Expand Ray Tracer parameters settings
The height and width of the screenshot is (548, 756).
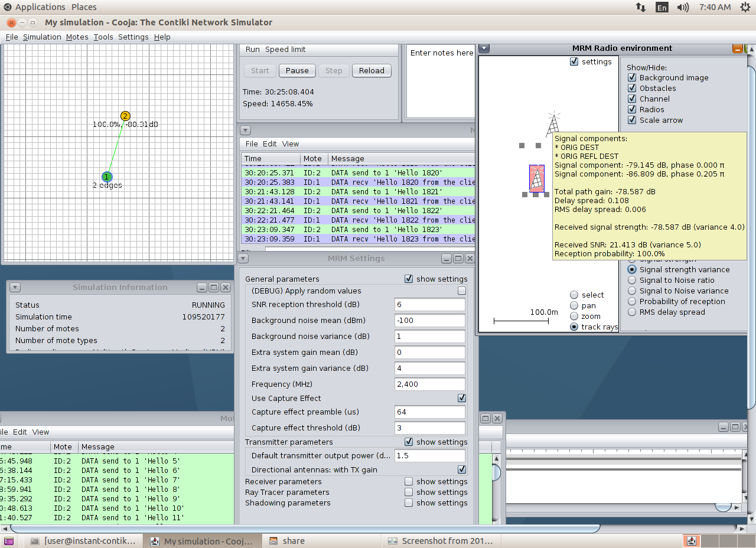click(x=409, y=492)
